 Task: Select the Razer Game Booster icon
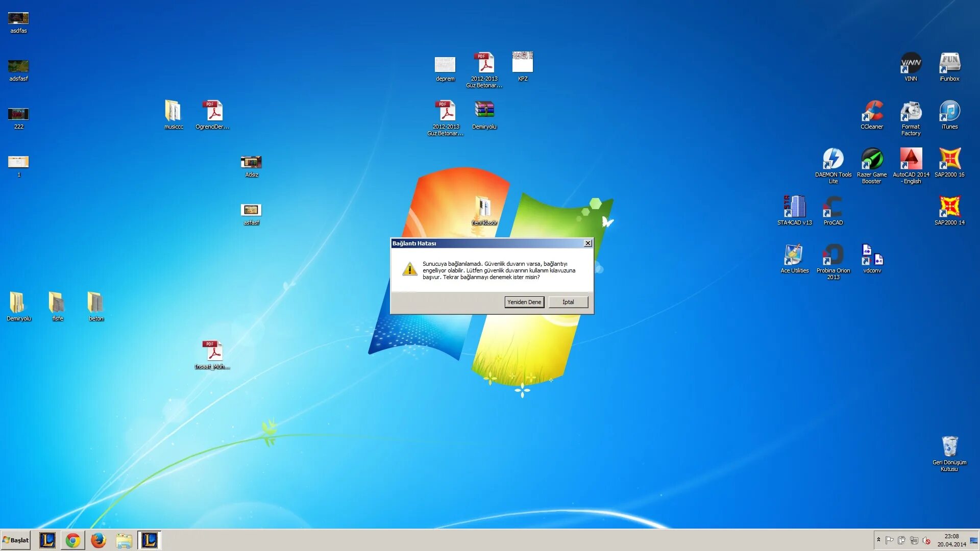[x=872, y=159]
